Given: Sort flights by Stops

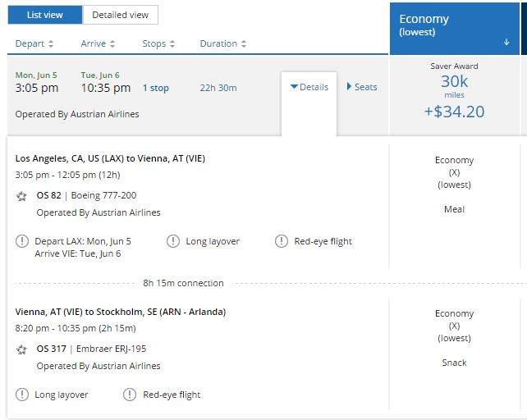Looking at the screenshot, I should (x=159, y=43).
